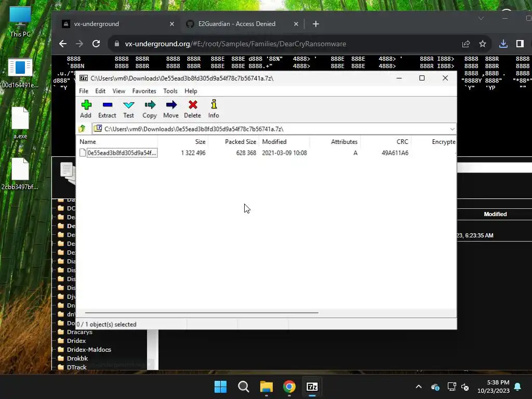Open the Windows Start menu
The width and height of the screenshot is (532, 399).
coord(220,387)
